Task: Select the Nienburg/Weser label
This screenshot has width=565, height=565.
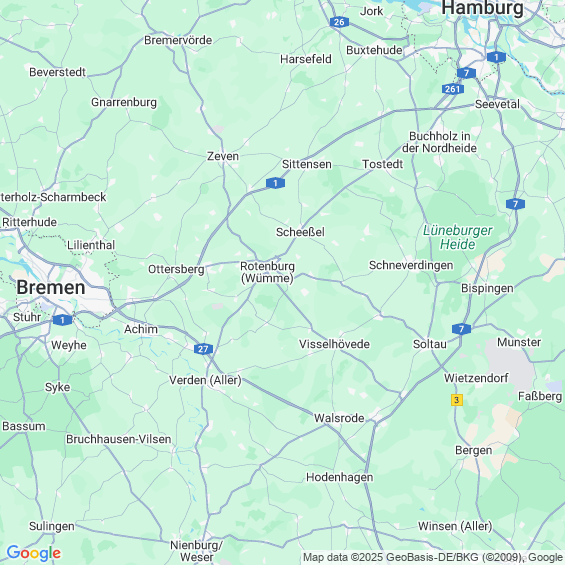Action: 197,551
